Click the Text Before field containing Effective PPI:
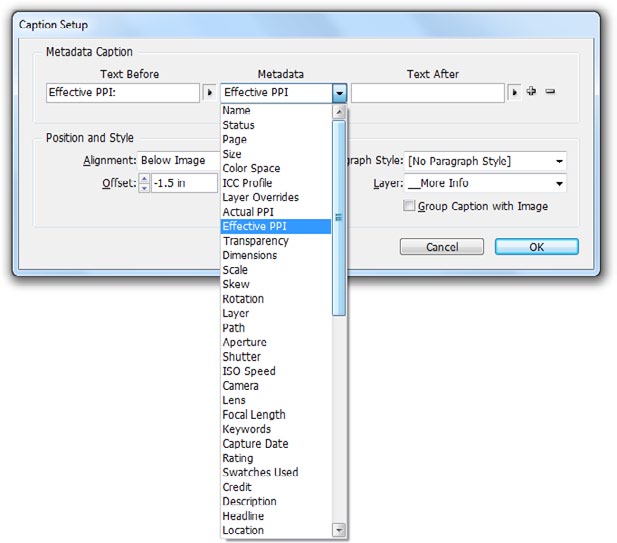The image size is (617, 543). [123, 93]
